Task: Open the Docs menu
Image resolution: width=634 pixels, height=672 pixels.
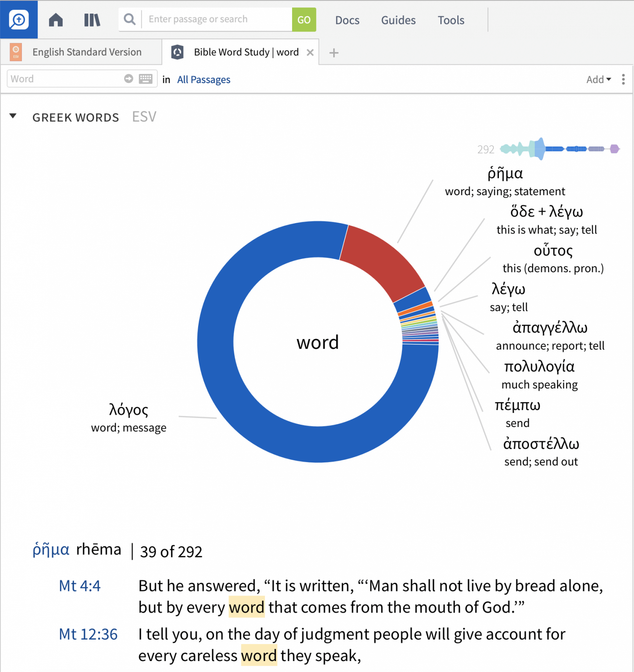Action: (x=347, y=20)
